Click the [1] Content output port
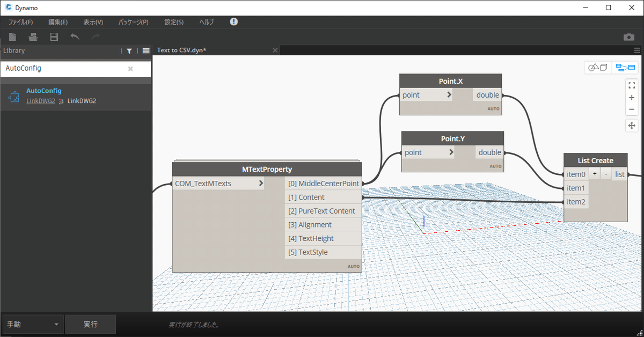The height and width of the screenshot is (337, 644). [x=323, y=197]
